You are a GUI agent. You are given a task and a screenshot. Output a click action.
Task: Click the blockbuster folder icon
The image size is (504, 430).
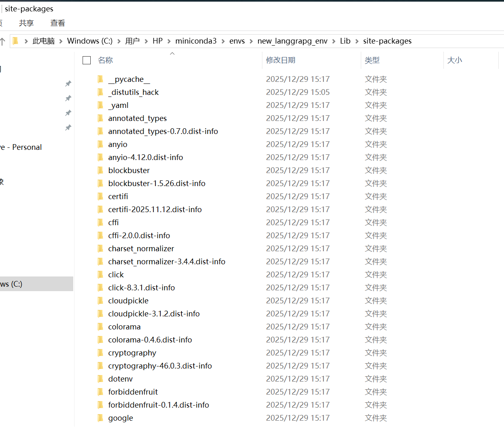(100, 170)
